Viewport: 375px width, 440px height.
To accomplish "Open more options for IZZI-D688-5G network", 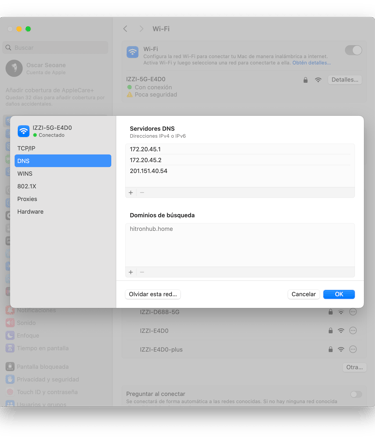I will [353, 312].
